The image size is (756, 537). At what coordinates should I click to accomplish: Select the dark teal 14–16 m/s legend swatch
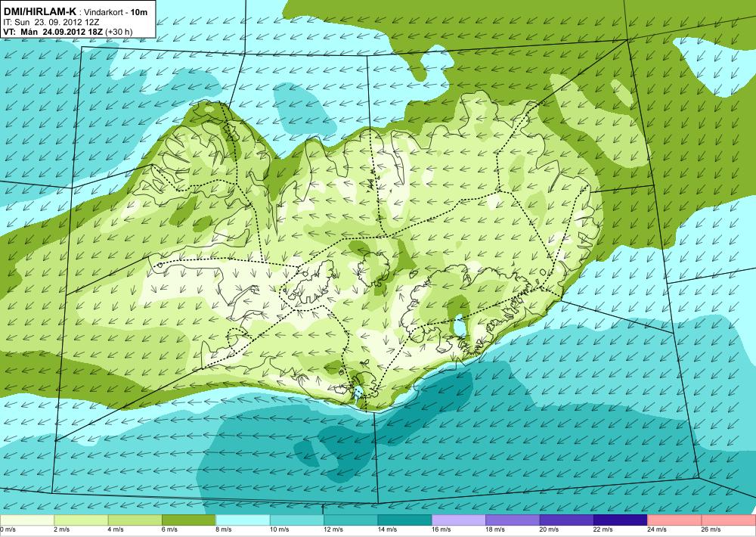[x=405, y=520]
